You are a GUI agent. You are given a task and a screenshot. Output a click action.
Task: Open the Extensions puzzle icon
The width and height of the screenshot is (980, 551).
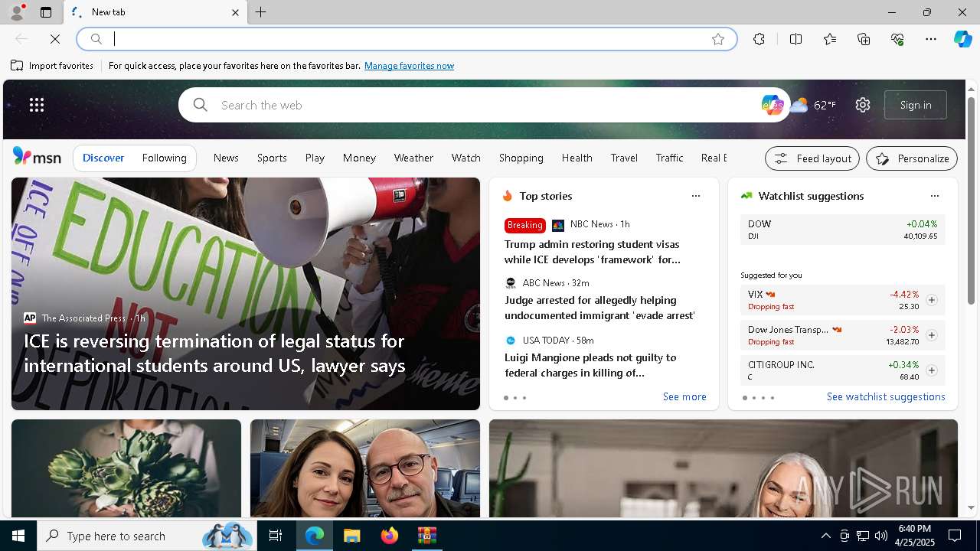[759, 39]
